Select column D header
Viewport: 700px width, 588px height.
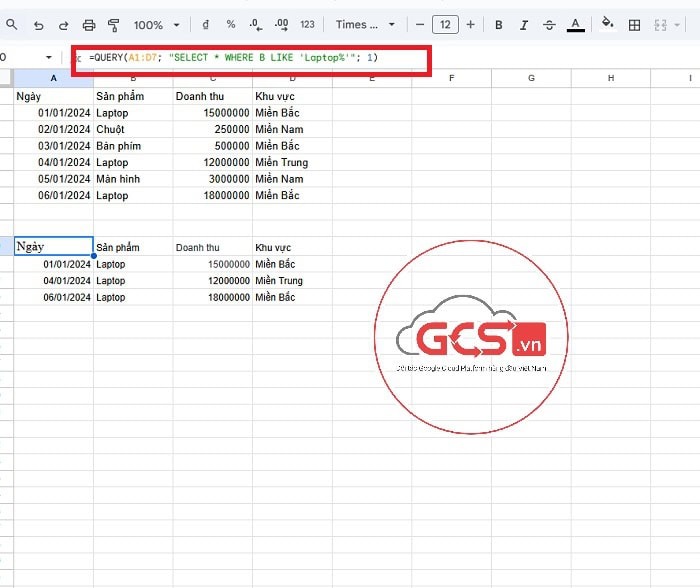click(292, 78)
